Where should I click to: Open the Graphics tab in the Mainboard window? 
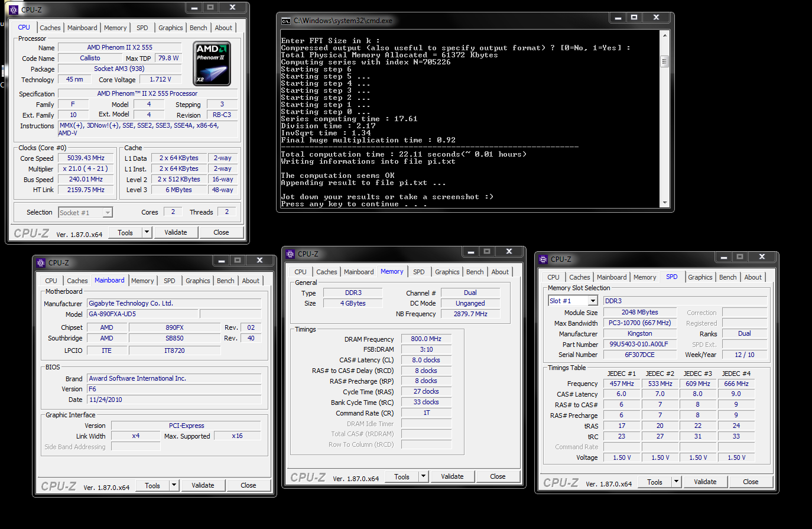197,281
